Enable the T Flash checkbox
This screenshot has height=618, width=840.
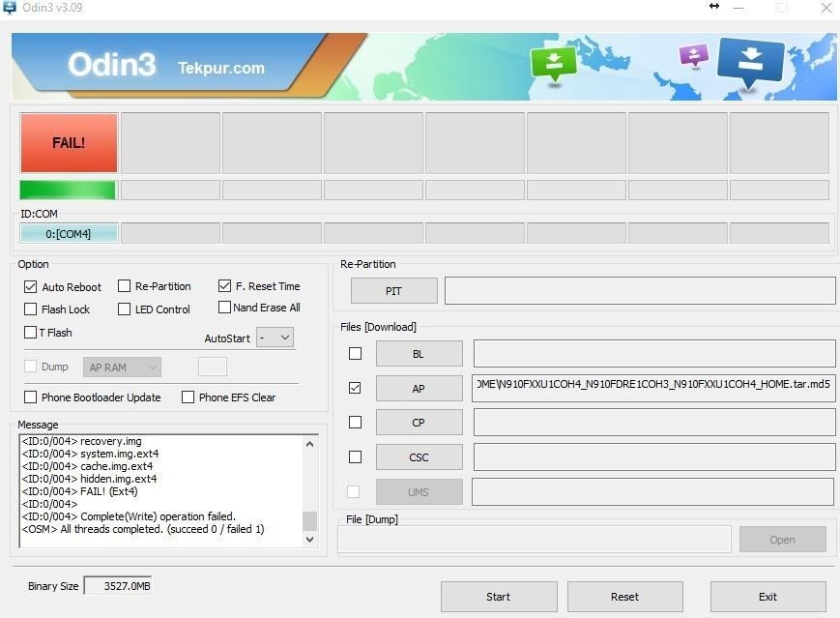(x=31, y=333)
